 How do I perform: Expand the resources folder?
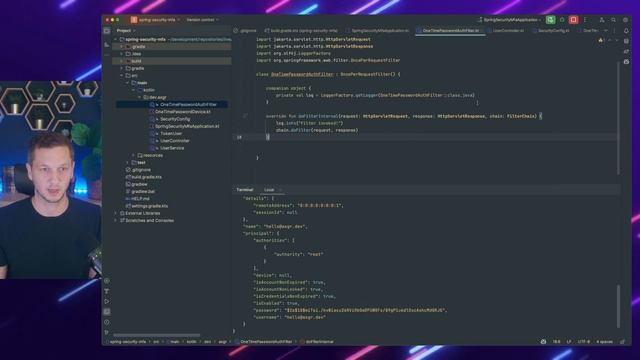coord(133,156)
